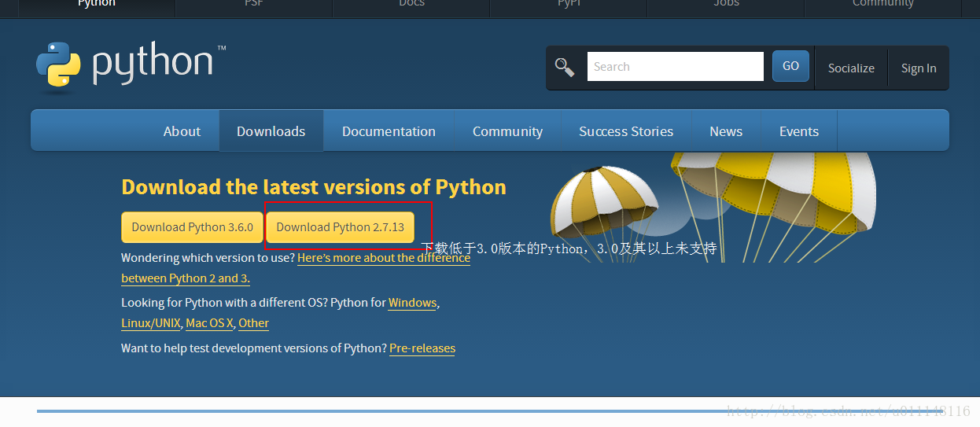Click the 'Download the latest versions of Python' heading

(314, 187)
